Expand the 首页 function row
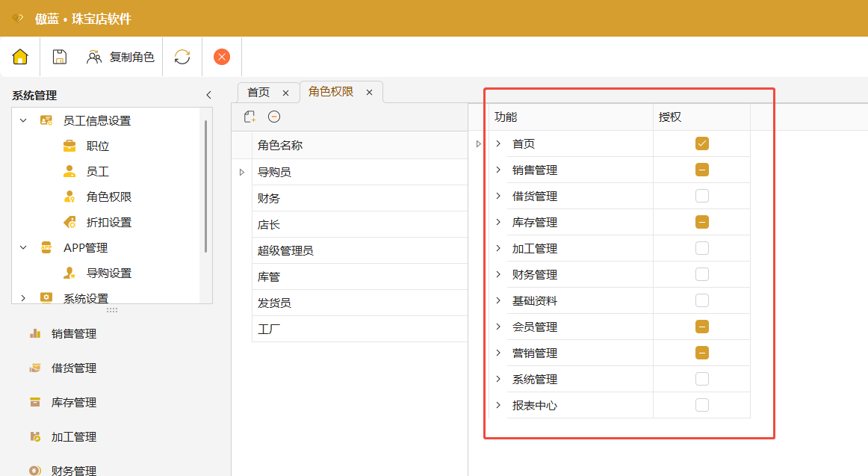The width and height of the screenshot is (868, 476). click(x=498, y=143)
